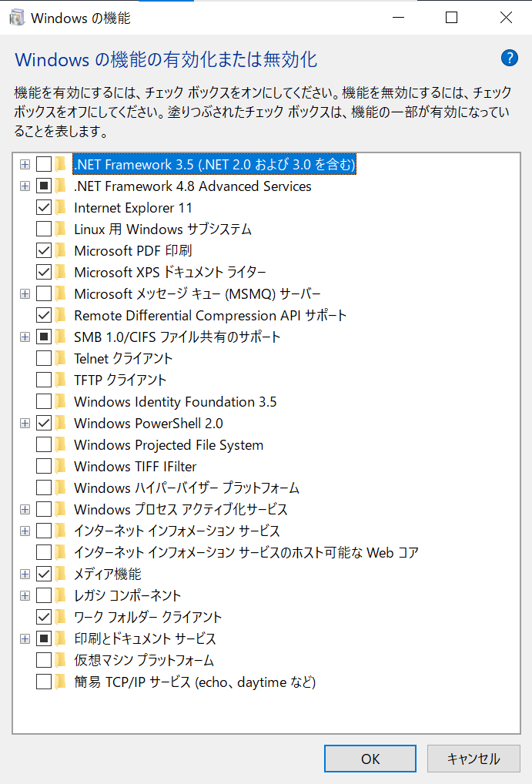Check Windows Identity Foundation 3.5 checkbox

point(44,401)
